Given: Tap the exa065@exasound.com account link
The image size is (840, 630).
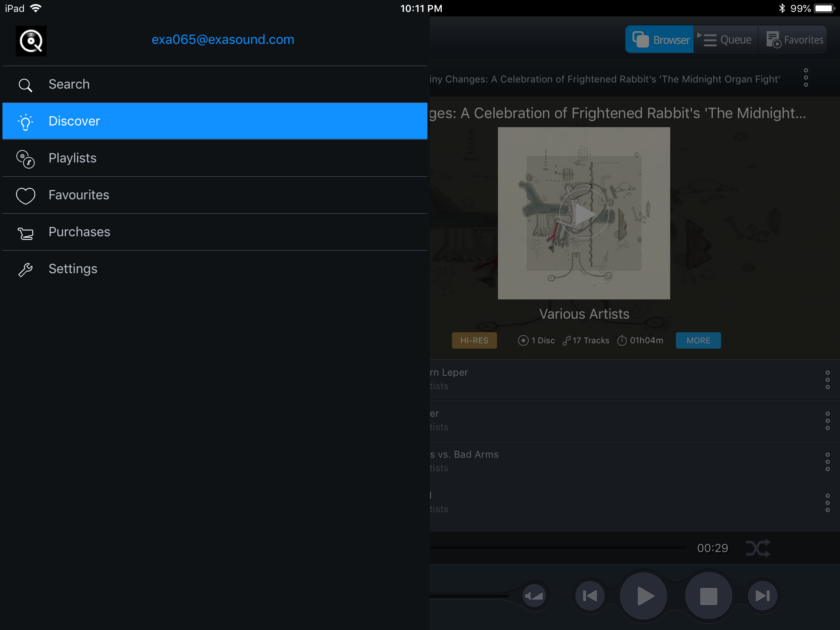Looking at the screenshot, I should pos(223,39).
